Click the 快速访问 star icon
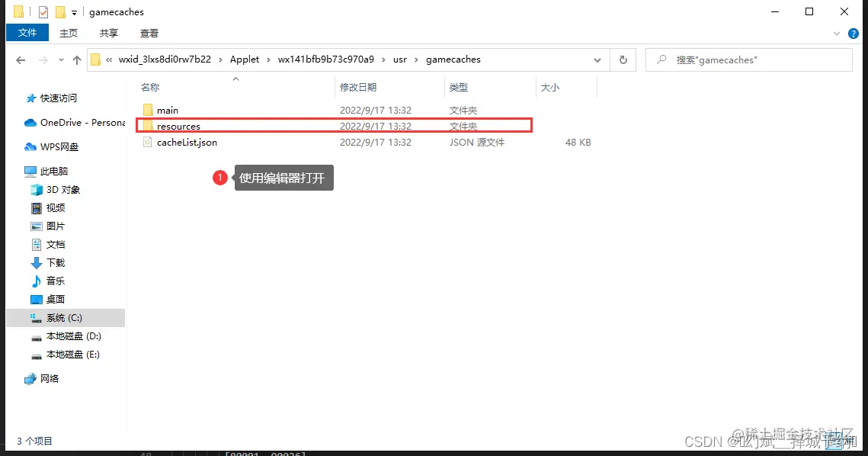 coord(31,98)
